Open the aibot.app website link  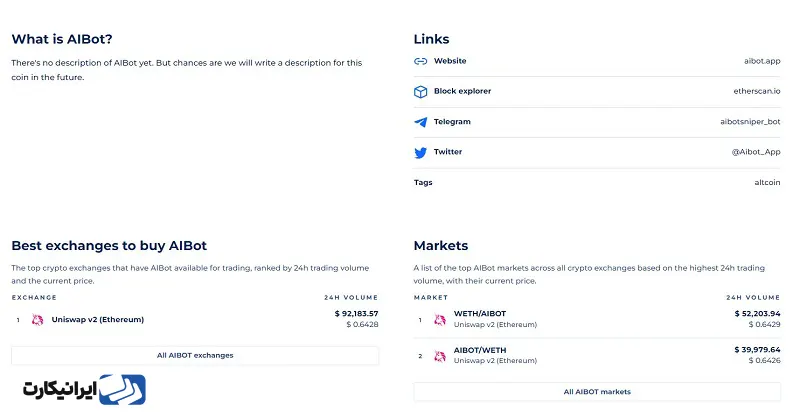(762, 61)
